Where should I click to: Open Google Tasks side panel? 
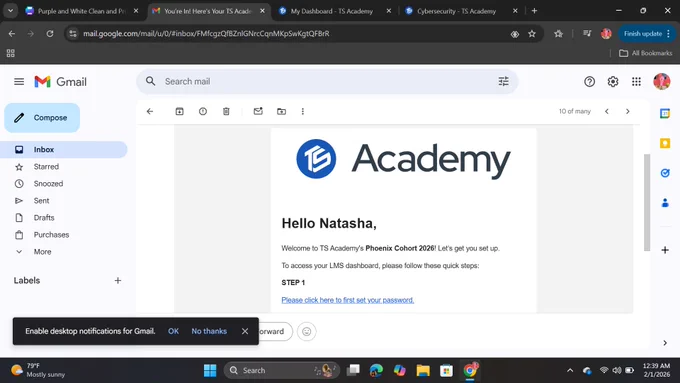pos(665,173)
